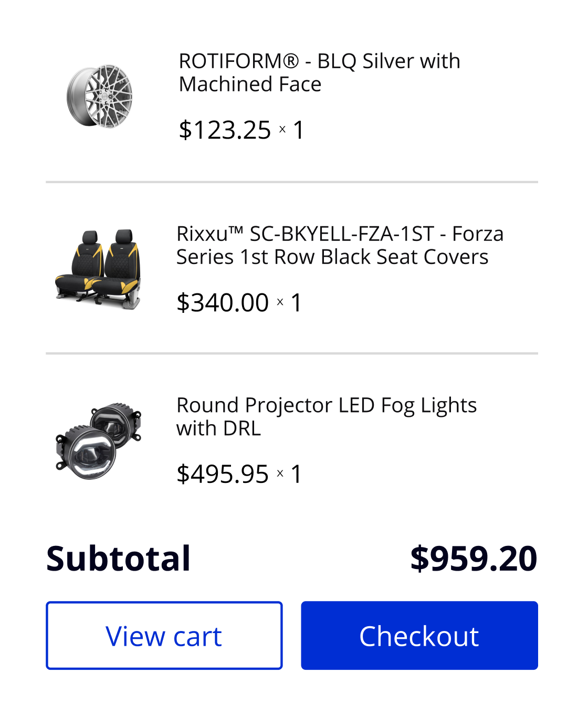Open the ROTIFORM BLQ Silver product title
The image size is (588, 716).
[x=319, y=72]
